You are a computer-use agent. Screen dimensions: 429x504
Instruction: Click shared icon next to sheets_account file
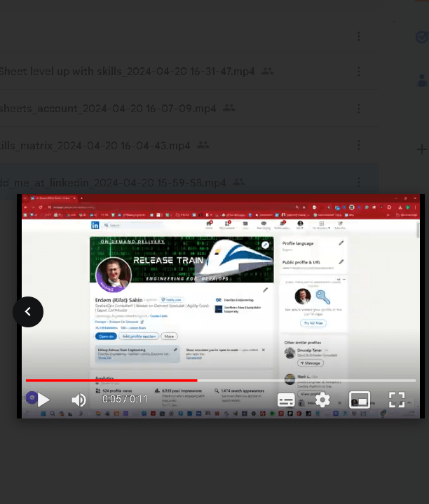pyautogui.click(x=229, y=108)
